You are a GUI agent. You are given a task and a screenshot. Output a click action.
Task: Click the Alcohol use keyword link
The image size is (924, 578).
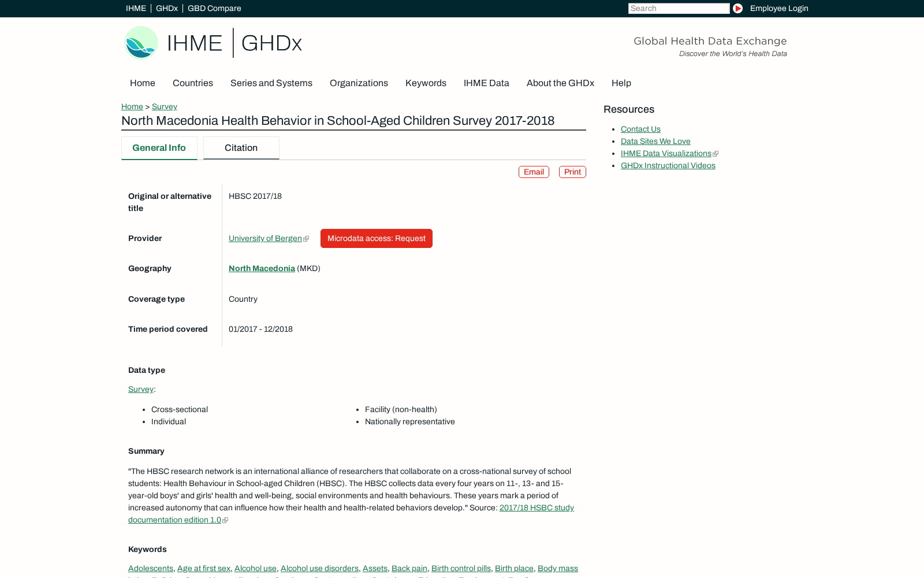255,568
